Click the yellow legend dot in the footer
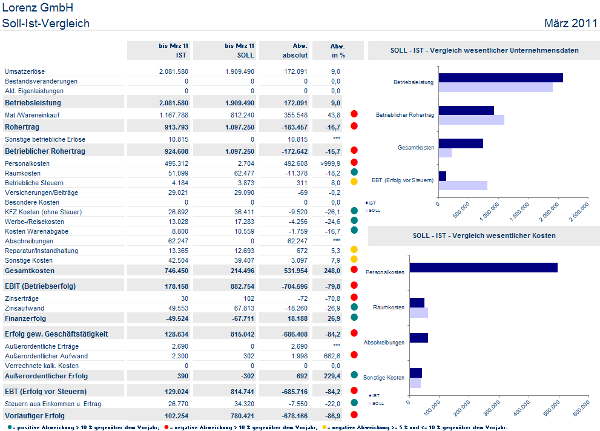The width and height of the screenshot is (600, 431). [x=324, y=427]
